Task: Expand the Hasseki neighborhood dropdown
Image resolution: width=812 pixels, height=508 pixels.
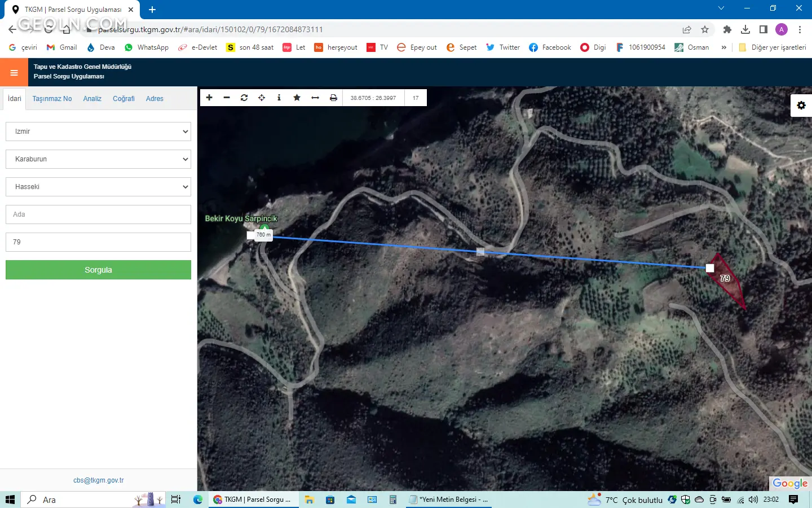Action: 98,187
